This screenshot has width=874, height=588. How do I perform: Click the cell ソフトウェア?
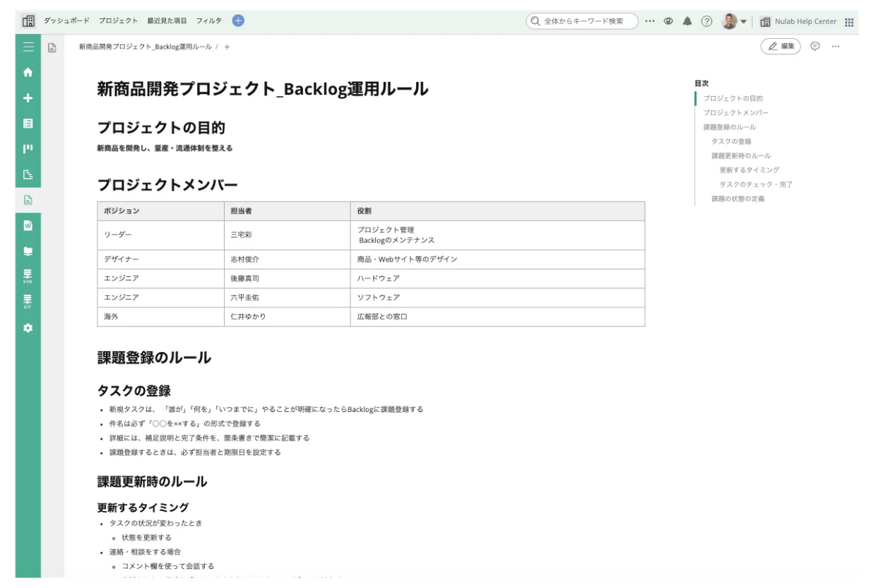pos(497,298)
